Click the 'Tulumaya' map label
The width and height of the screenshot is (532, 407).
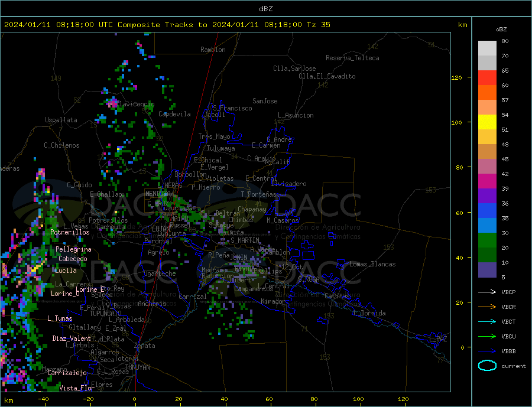[x=221, y=148]
